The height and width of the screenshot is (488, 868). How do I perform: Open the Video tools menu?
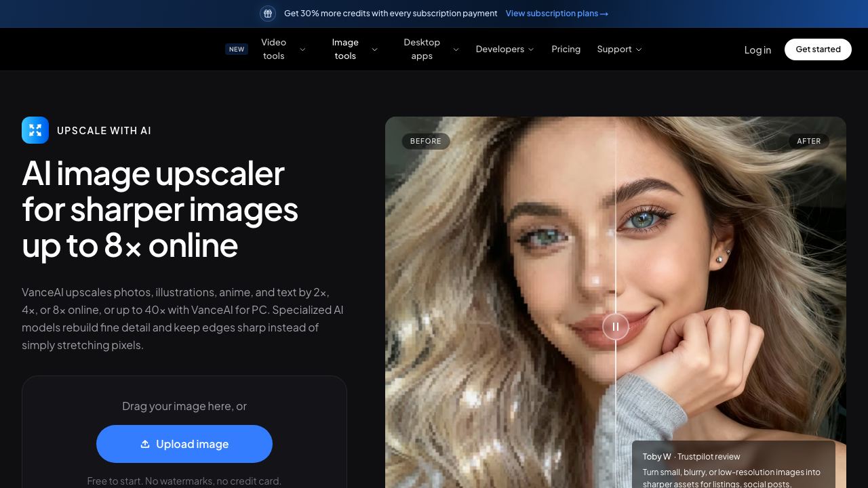(274, 49)
